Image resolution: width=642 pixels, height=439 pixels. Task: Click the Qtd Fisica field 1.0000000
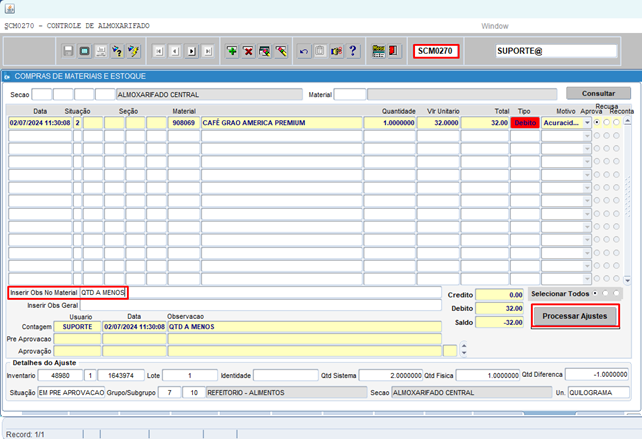[488, 375]
